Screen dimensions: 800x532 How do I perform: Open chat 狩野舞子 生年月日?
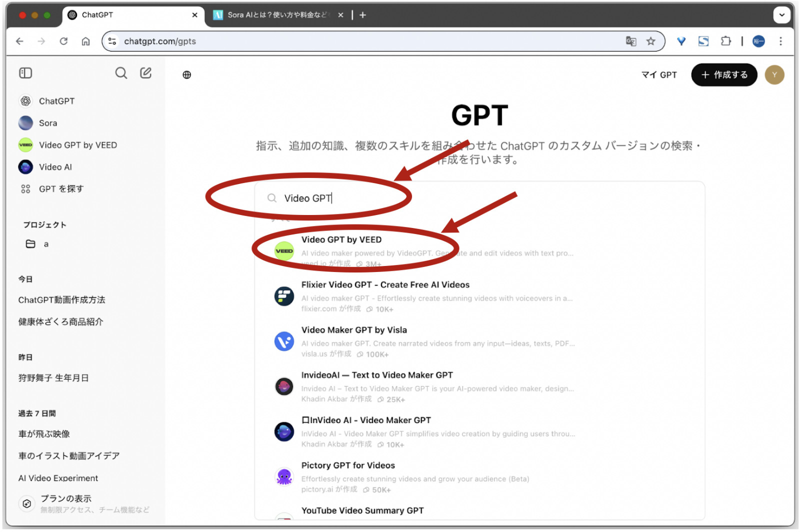click(x=53, y=378)
